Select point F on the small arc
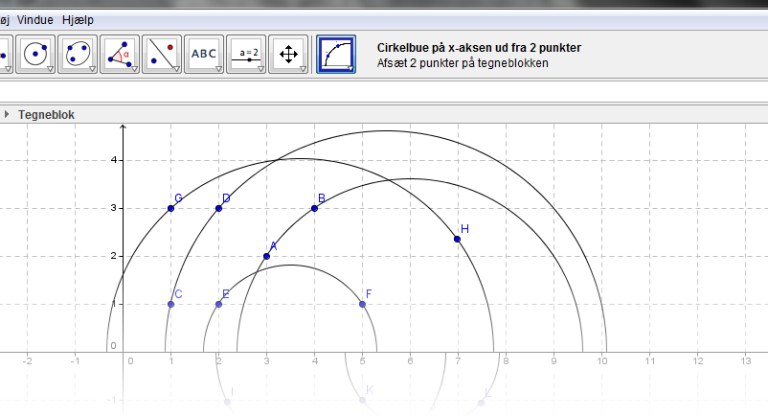The image size is (768, 417). tap(362, 304)
